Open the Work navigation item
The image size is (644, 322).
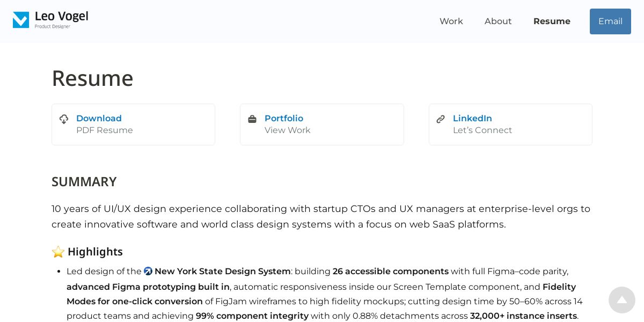pyautogui.click(x=451, y=21)
